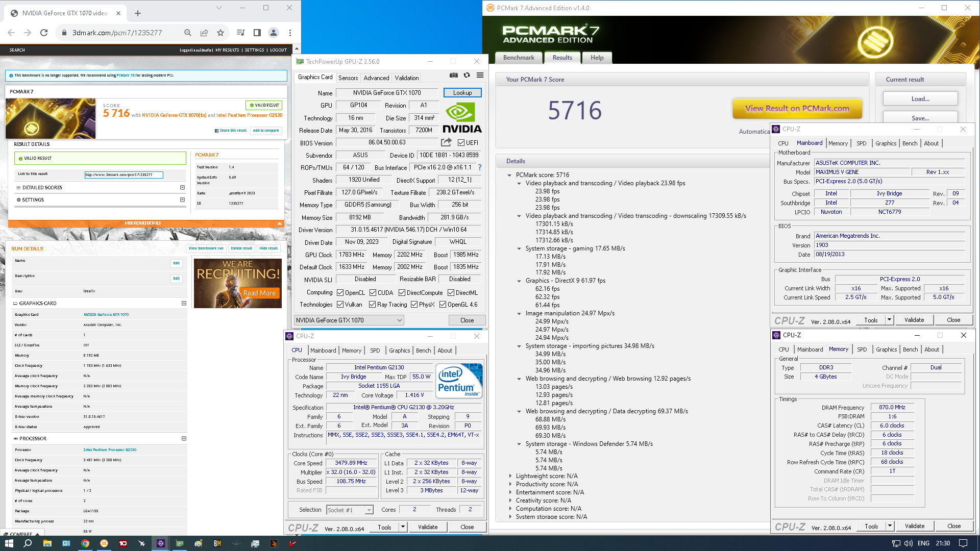Toggle the Ray Tracing checkbox
This screenshot has height=551, width=980.
pos(373,305)
